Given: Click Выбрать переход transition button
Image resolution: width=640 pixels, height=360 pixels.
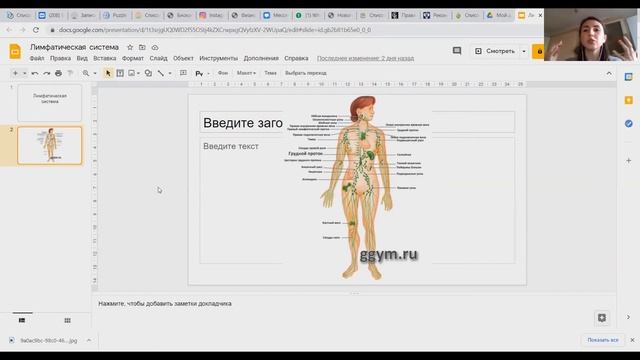Looking at the screenshot, I should tap(306, 73).
